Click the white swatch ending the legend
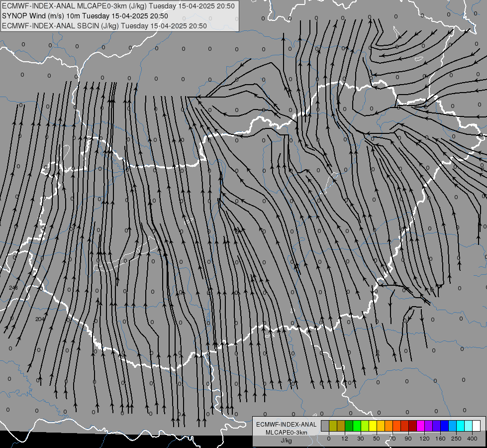This screenshot has height=448, width=487. coord(477,426)
